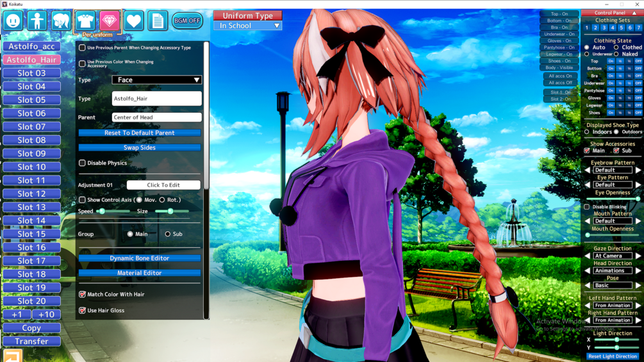
Task: Select the Astolfo_acc slot
Action: click(31, 46)
